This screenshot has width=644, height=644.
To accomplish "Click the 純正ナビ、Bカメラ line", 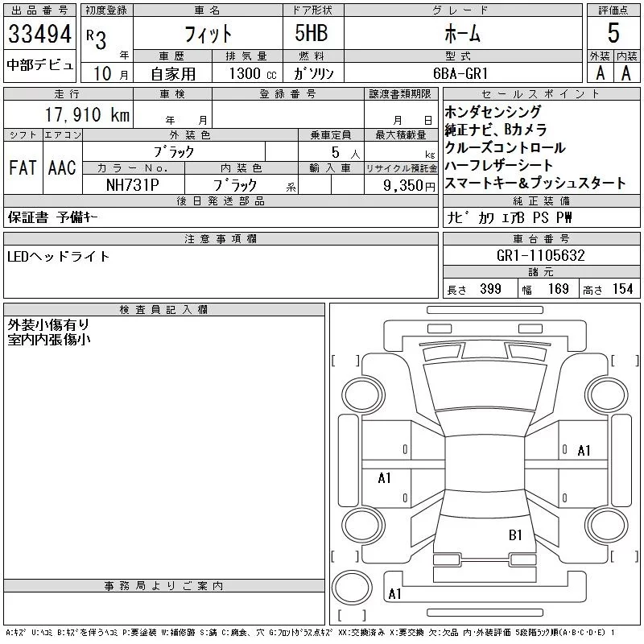I will point(496,130).
